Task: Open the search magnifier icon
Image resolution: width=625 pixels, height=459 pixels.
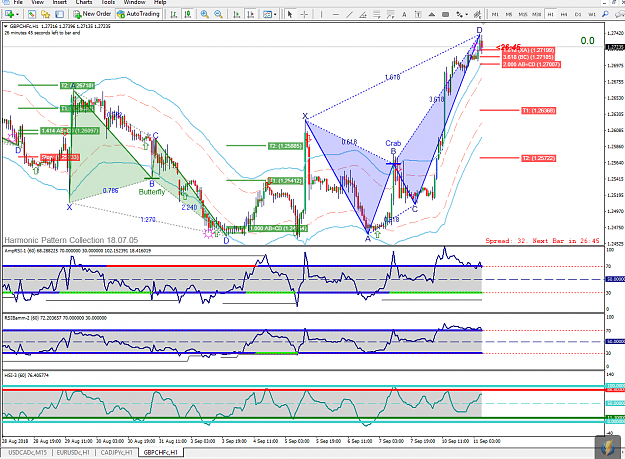Action: click(x=605, y=14)
